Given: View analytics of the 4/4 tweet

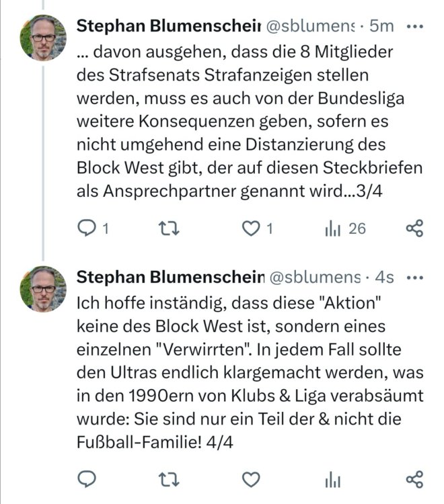Looking at the screenshot, I should point(333,479).
